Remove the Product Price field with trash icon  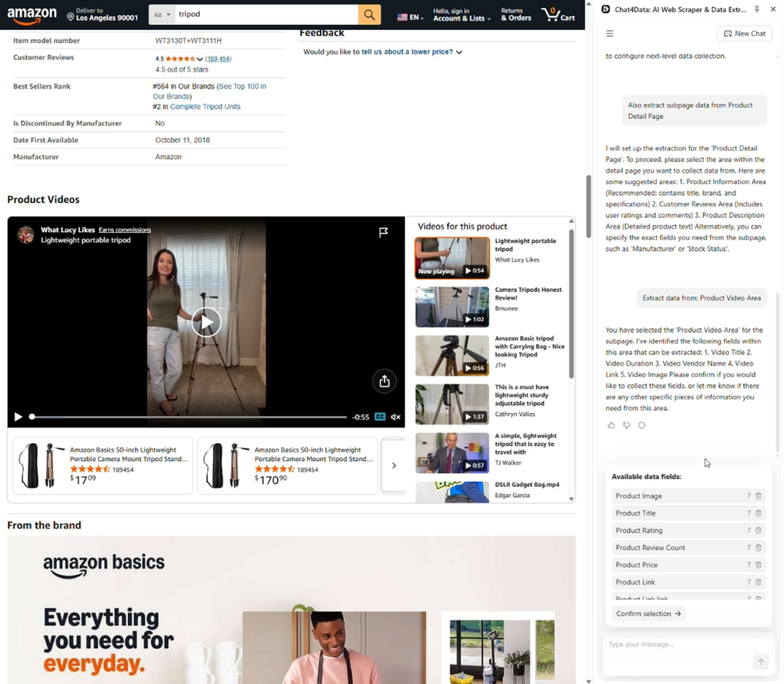tap(759, 565)
